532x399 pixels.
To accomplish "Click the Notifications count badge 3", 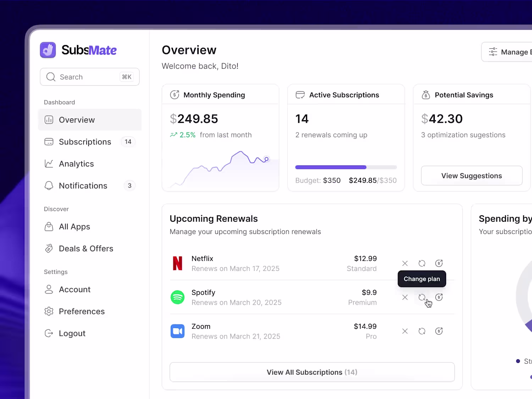I will coord(129,186).
